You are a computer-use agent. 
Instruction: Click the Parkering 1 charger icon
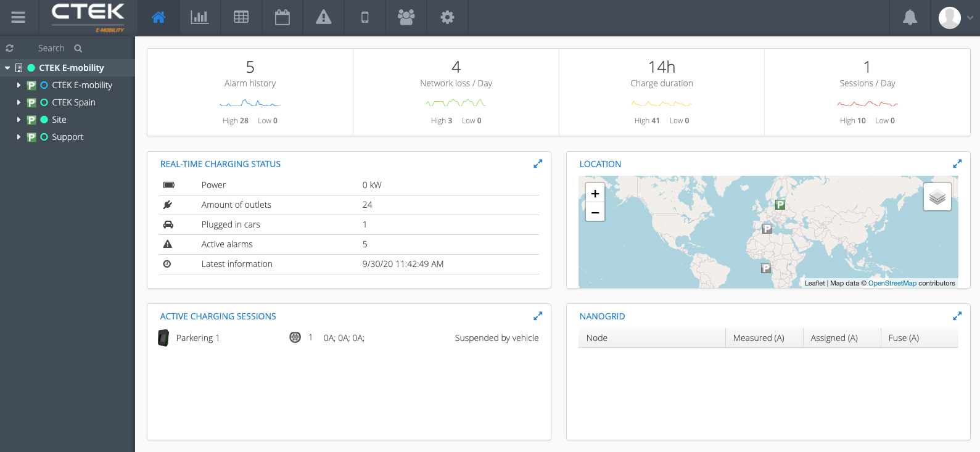click(163, 338)
